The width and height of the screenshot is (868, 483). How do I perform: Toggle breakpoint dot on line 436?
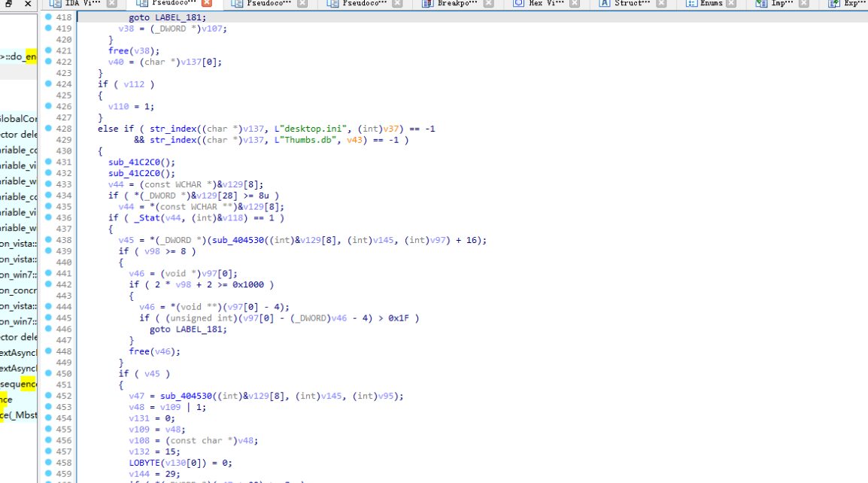tap(48, 217)
